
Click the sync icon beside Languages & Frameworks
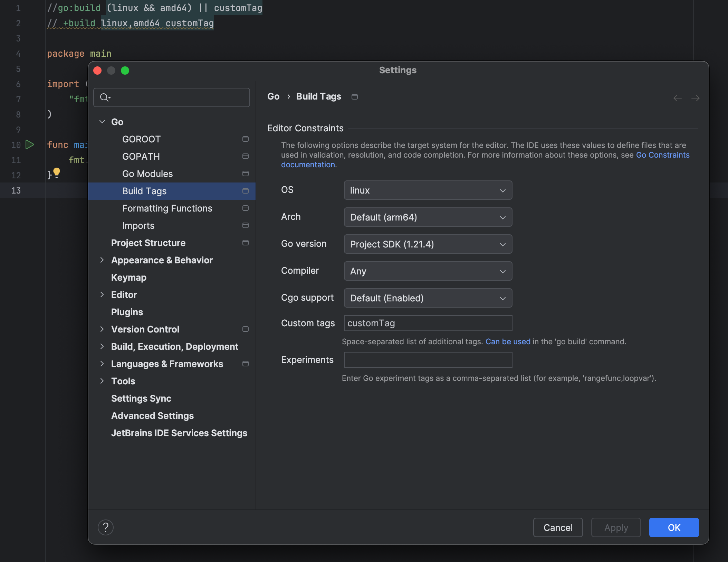point(245,364)
